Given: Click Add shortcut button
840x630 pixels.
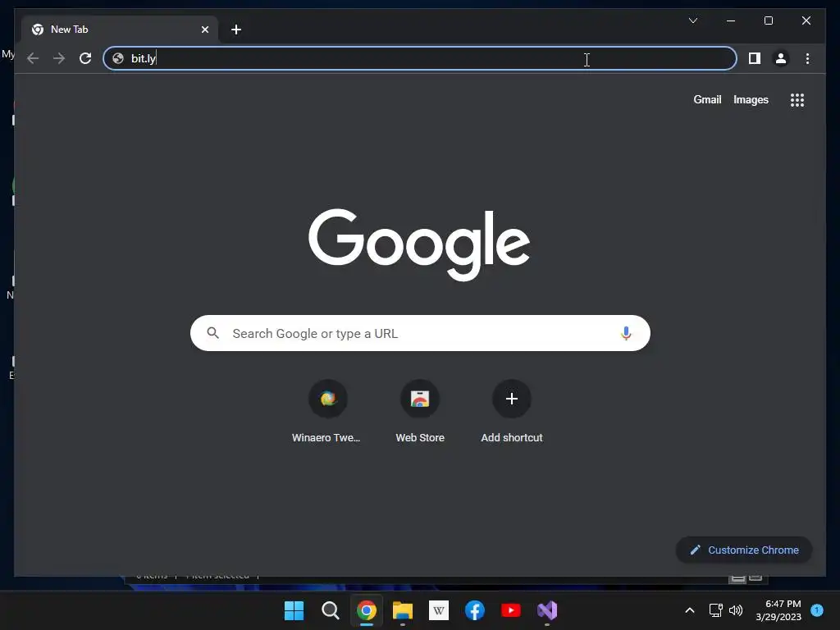Looking at the screenshot, I should tap(512, 412).
